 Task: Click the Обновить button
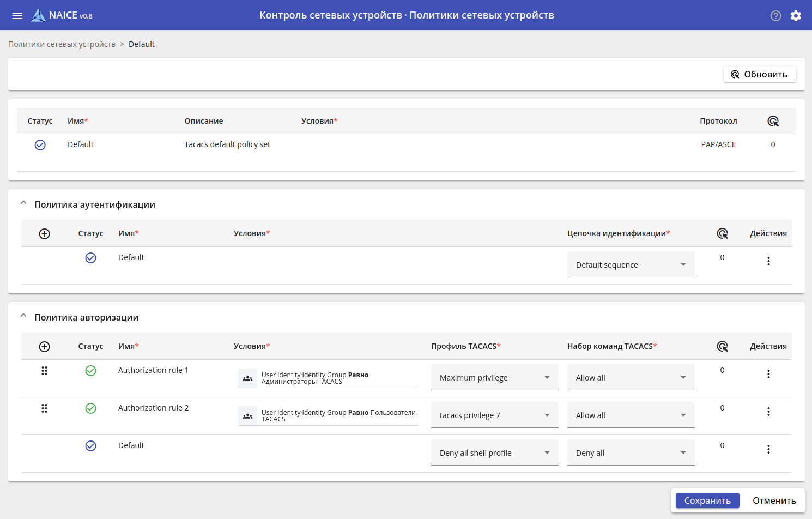[x=760, y=74]
